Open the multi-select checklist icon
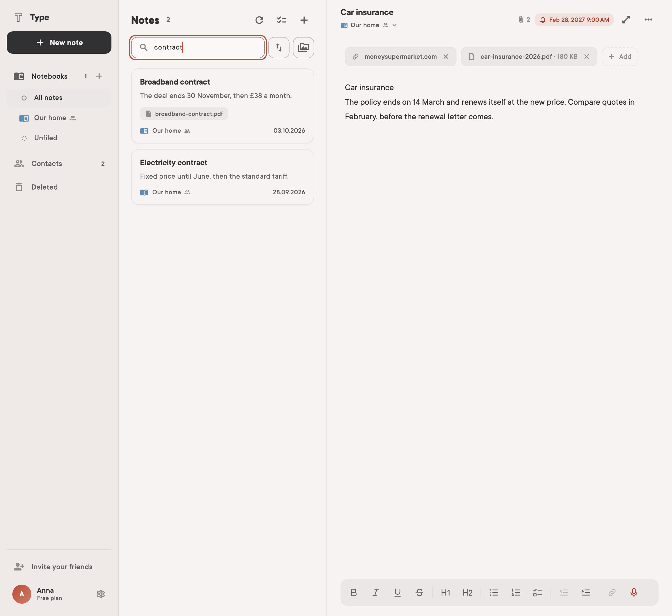This screenshot has width=672, height=616. (282, 20)
